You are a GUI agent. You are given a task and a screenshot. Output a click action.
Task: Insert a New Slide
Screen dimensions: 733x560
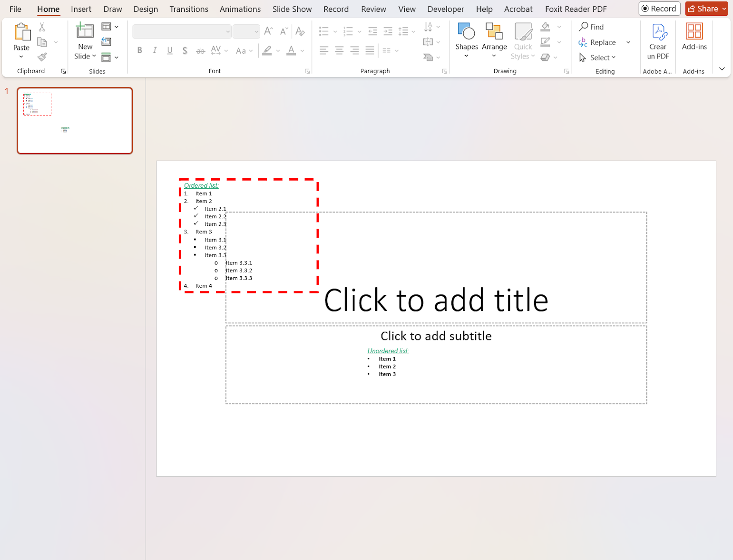point(85,31)
